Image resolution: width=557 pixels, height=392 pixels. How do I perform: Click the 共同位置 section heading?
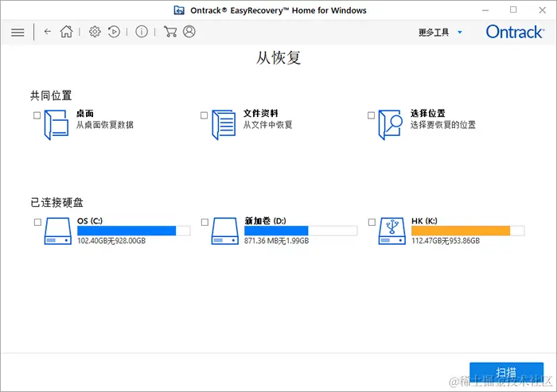click(x=51, y=95)
